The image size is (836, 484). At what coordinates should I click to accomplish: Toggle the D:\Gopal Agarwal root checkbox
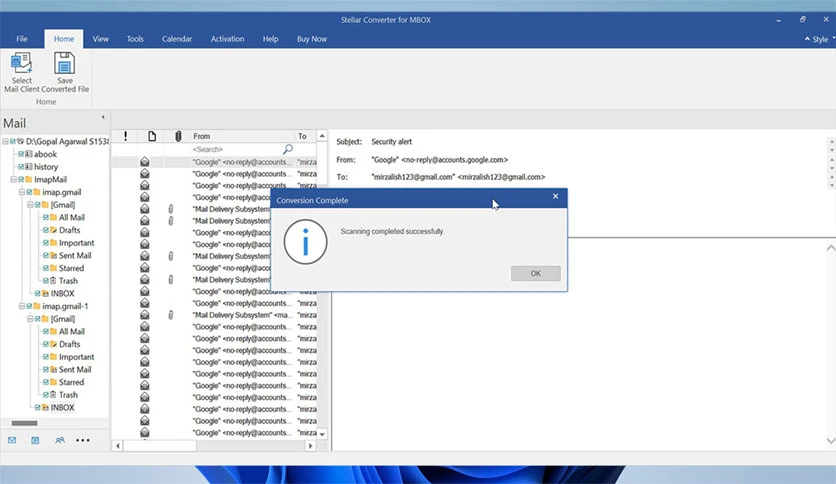tap(13, 141)
